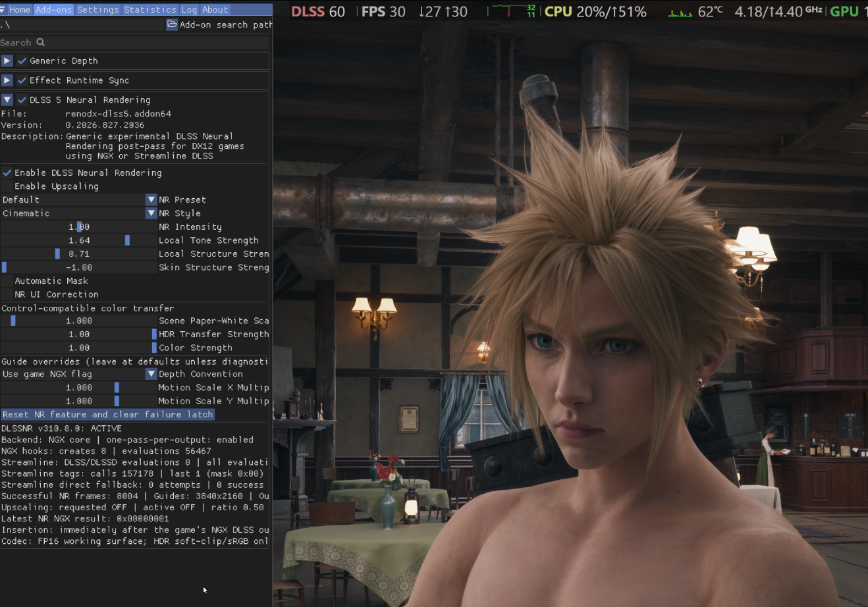Collapse the DLSS 5 Neural Rendering add-on
The height and width of the screenshot is (607, 868).
tap(7, 100)
